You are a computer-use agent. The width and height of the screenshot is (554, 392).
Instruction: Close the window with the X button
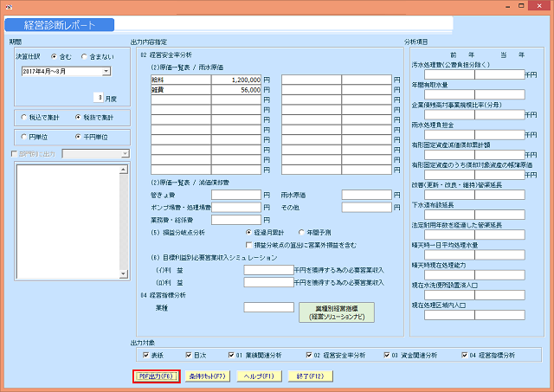pos(539,6)
